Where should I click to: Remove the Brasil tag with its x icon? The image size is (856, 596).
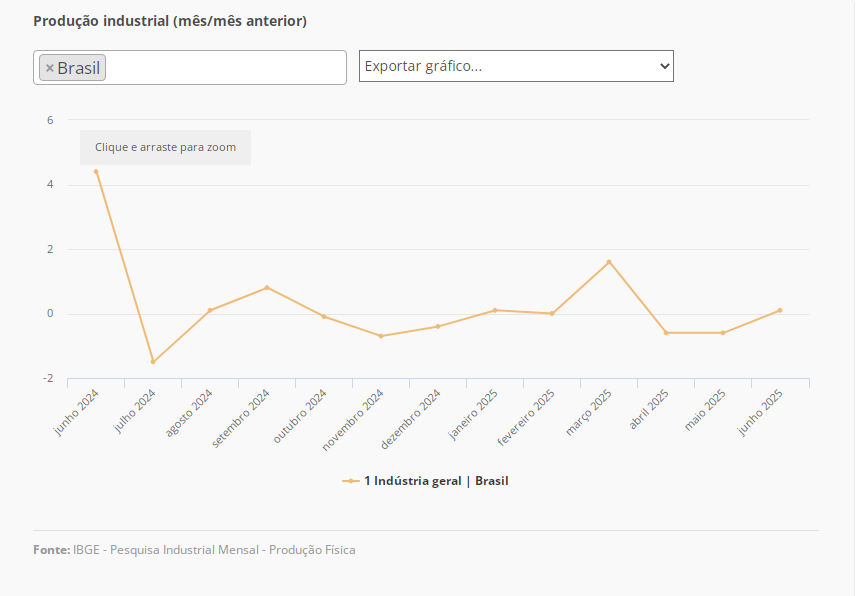click(x=50, y=68)
